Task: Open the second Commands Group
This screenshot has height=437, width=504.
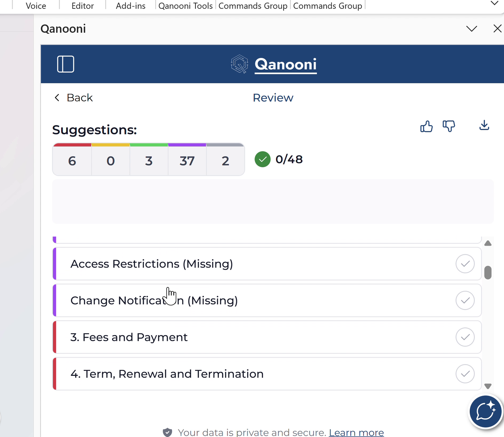Action: point(328,6)
